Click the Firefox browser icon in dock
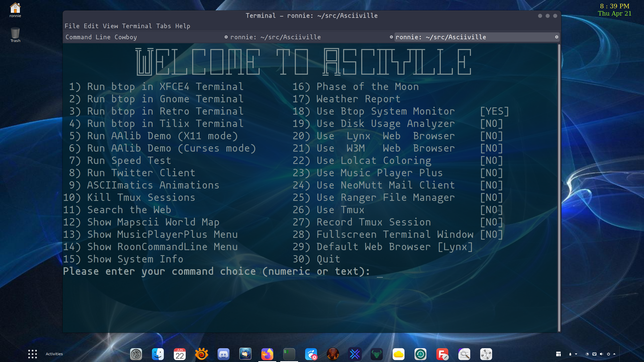The height and width of the screenshot is (362, 644). pos(267,354)
